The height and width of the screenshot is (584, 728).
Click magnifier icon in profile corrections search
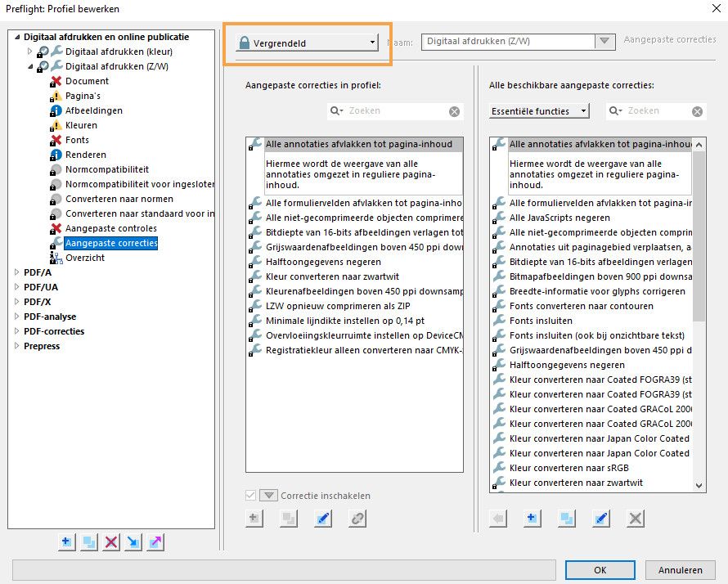(x=335, y=111)
